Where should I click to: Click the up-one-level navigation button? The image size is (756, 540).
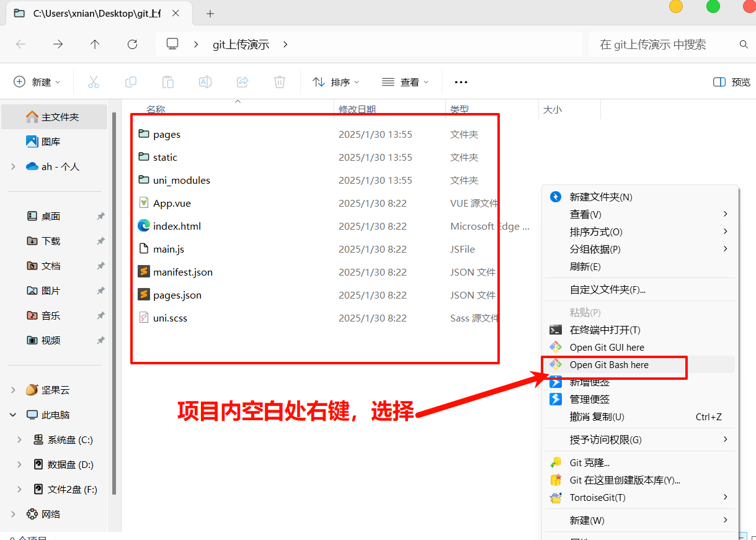coord(94,44)
